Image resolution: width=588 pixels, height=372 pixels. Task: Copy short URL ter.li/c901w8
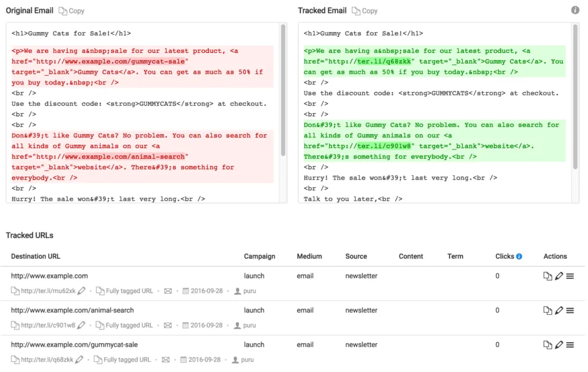point(15,325)
